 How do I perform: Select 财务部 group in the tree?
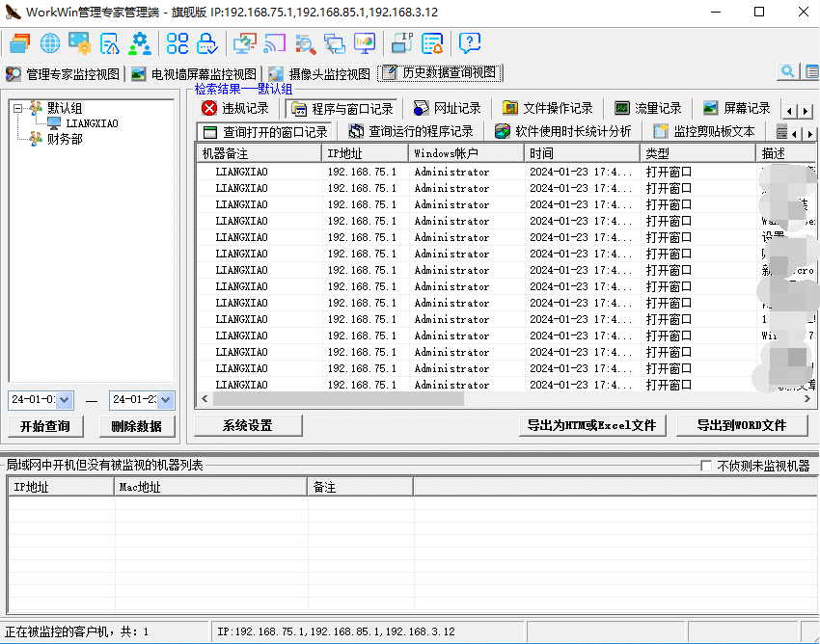(65, 139)
